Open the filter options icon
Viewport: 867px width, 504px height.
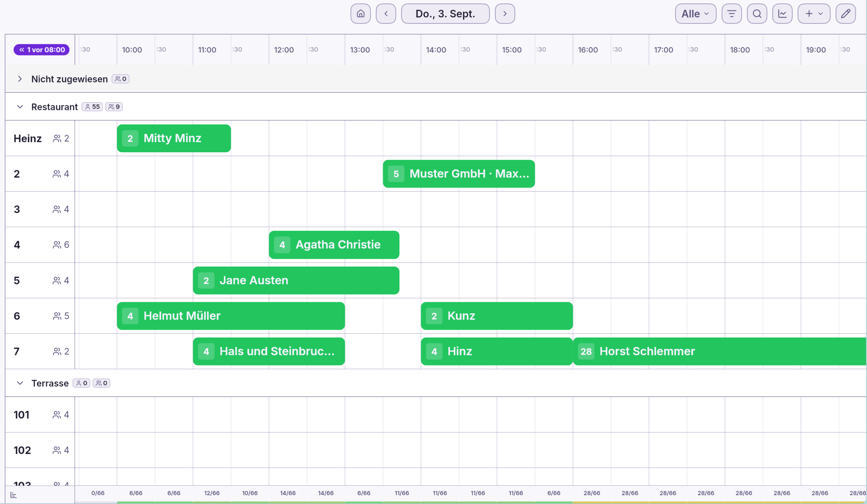point(732,14)
